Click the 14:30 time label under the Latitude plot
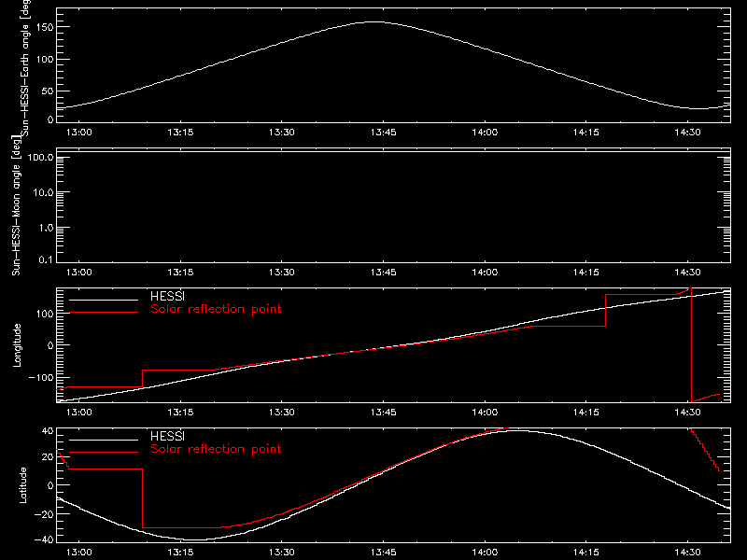747x560 pixels. click(688, 553)
